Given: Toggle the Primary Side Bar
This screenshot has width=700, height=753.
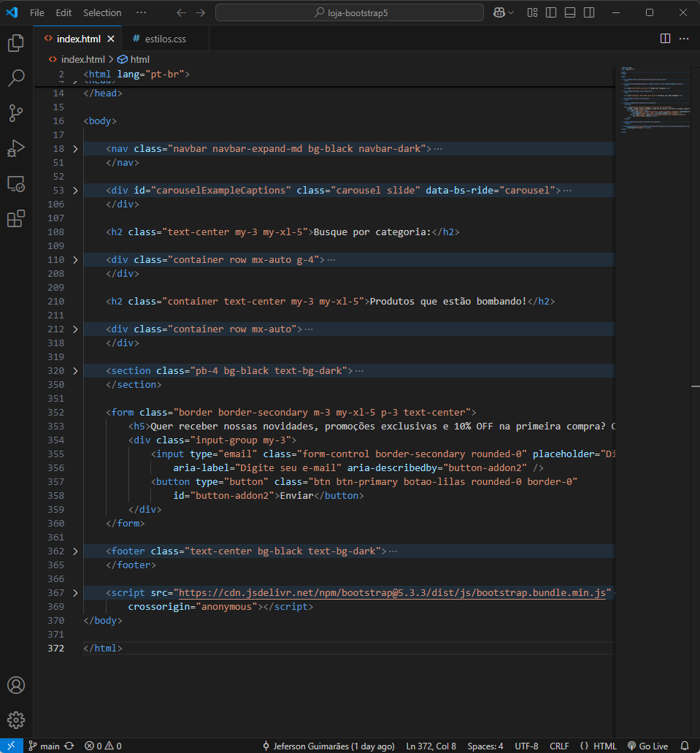Looking at the screenshot, I should pyautogui.click(x=551, y=13).
